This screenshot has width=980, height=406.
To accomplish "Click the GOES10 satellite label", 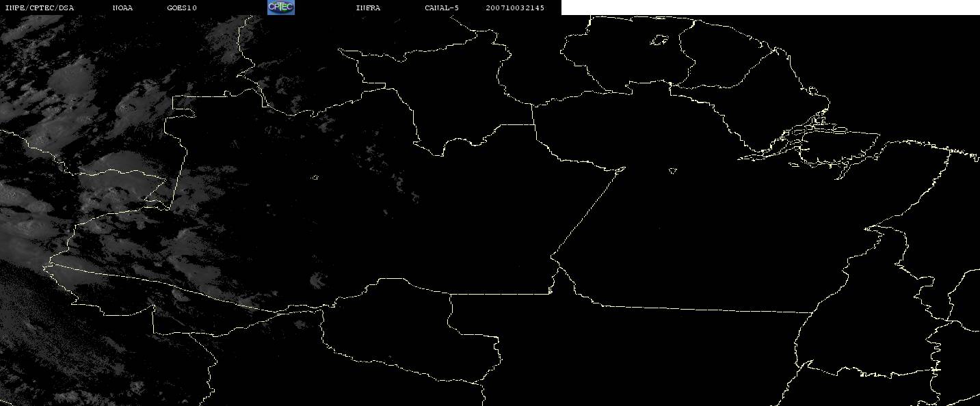I will [x=182, y=8].
